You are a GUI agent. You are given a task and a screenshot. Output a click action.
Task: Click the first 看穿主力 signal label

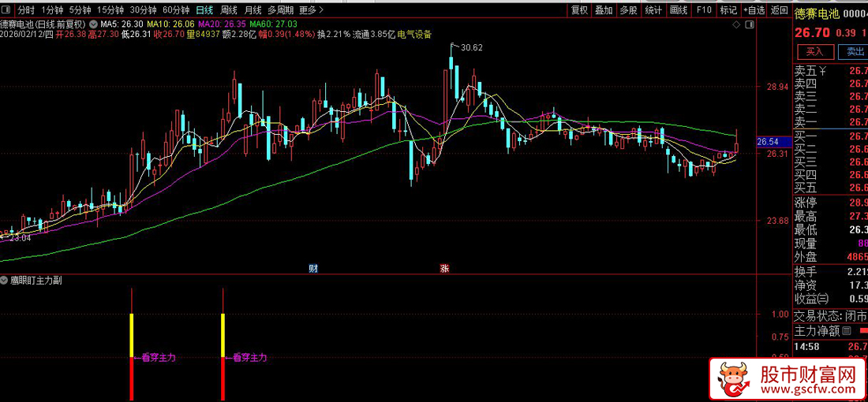coord(159,358)
